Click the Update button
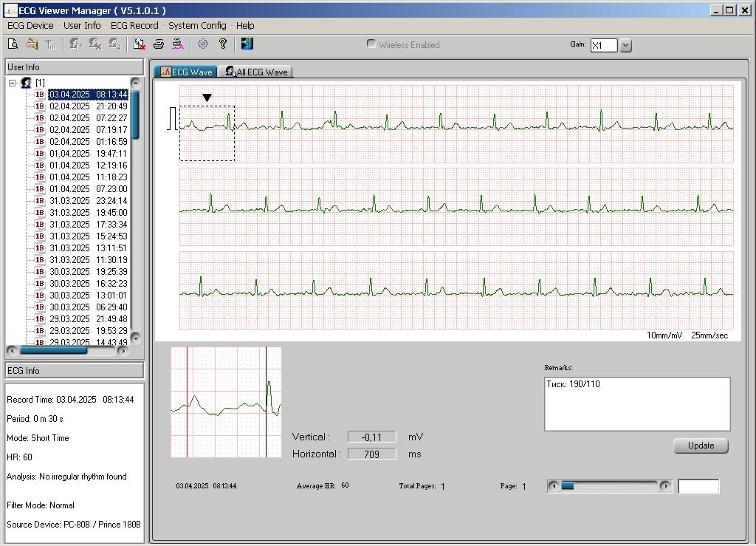Viewport: 756px width, 546px height. (x=701, y=446)
